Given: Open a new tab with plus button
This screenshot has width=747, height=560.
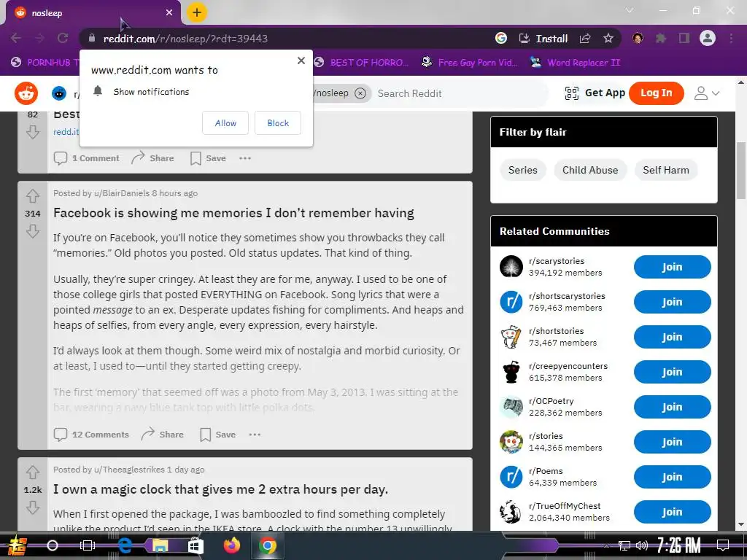Looking at the screenshot, I should click(197, 12).
